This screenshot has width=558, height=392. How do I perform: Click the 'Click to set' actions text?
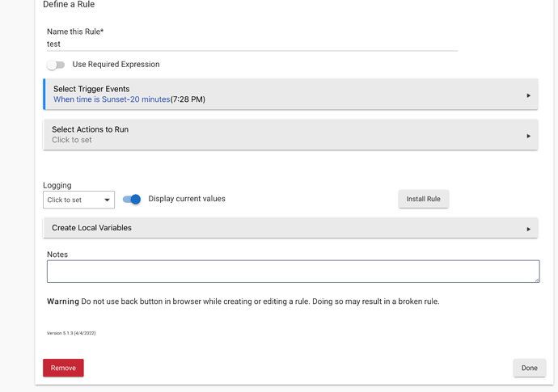[72, 140]
